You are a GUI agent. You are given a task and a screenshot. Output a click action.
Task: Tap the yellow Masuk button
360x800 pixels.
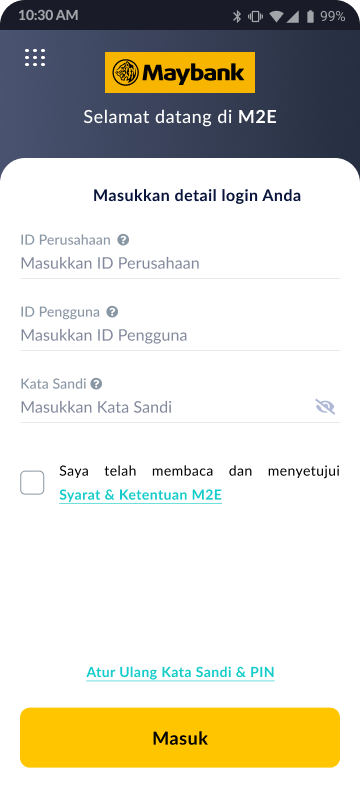click(180, 738)
